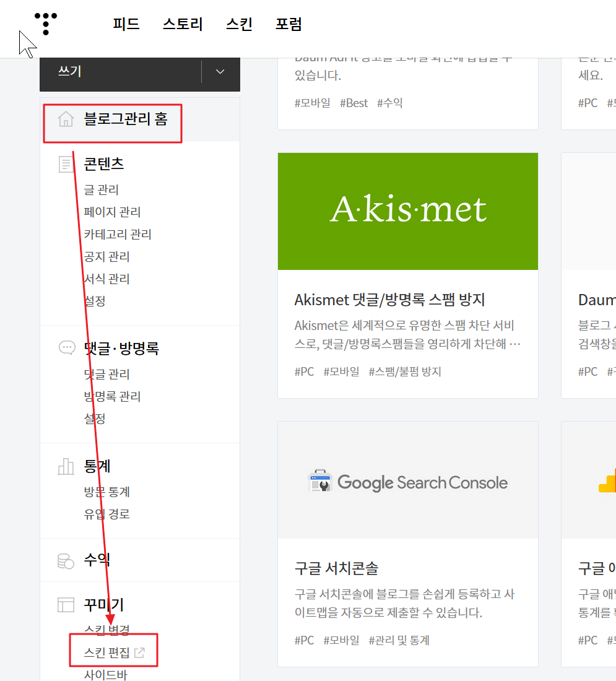This screenshot has height=681, width=616.
Task: Go to 블로그관리 홈
Action: click(126, 119)
